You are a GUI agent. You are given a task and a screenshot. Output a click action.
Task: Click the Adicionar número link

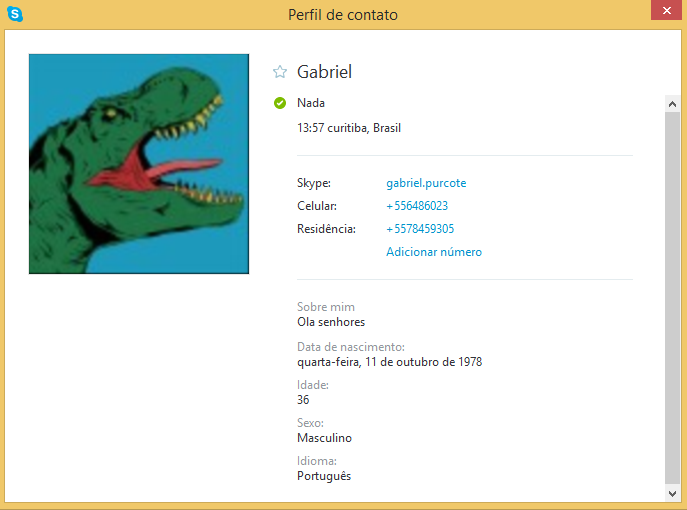[x=434, y=252]
